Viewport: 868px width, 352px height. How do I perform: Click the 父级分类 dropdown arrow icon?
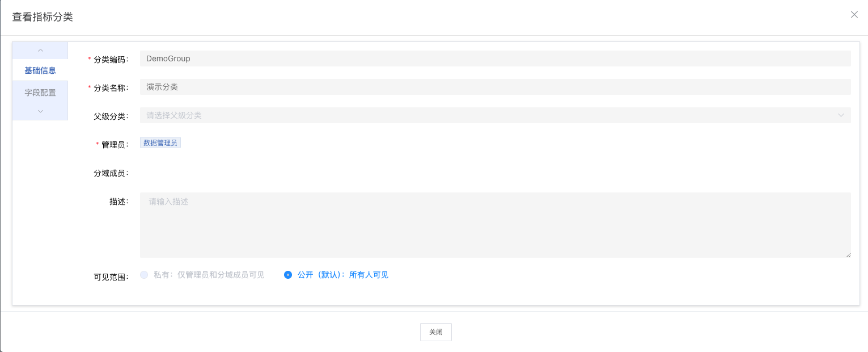(841, 115)
